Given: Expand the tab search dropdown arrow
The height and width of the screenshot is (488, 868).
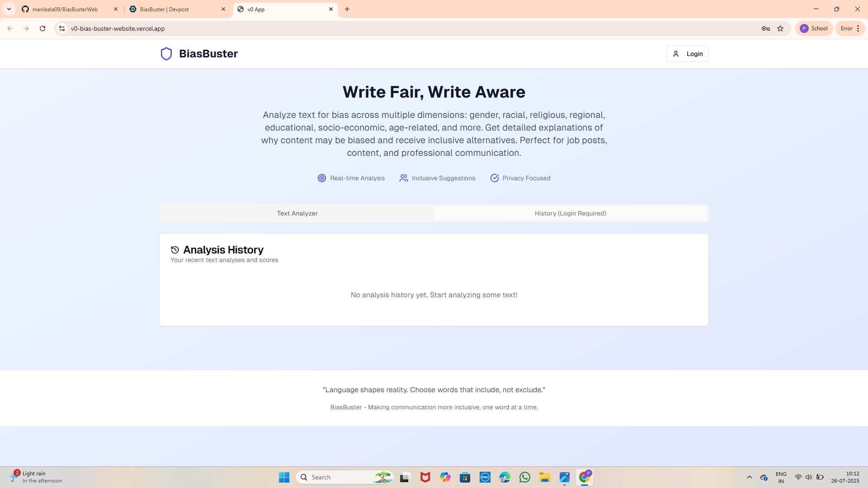Looking at the screenshot, I should point(9,9).
